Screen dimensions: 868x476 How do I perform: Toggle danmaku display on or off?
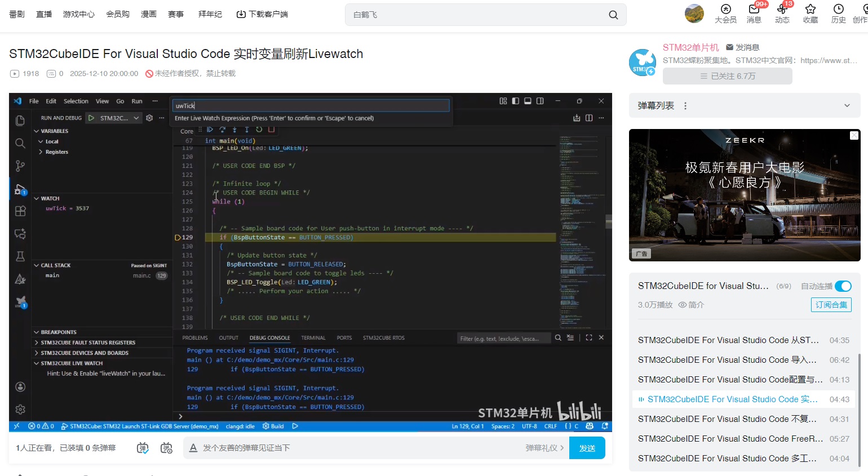143,448
